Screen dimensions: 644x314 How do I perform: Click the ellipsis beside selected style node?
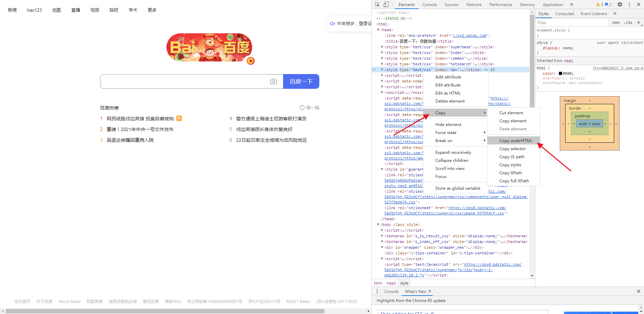374,70
